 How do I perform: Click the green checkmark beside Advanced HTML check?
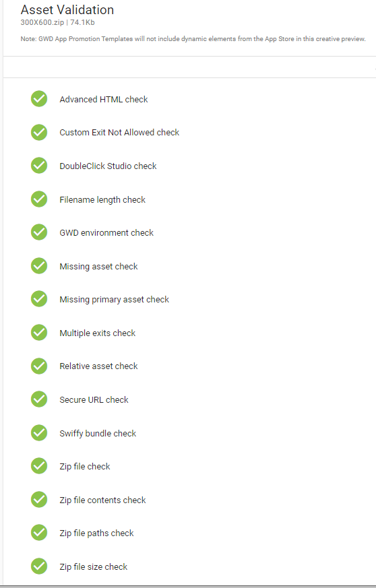pos(39,99)
